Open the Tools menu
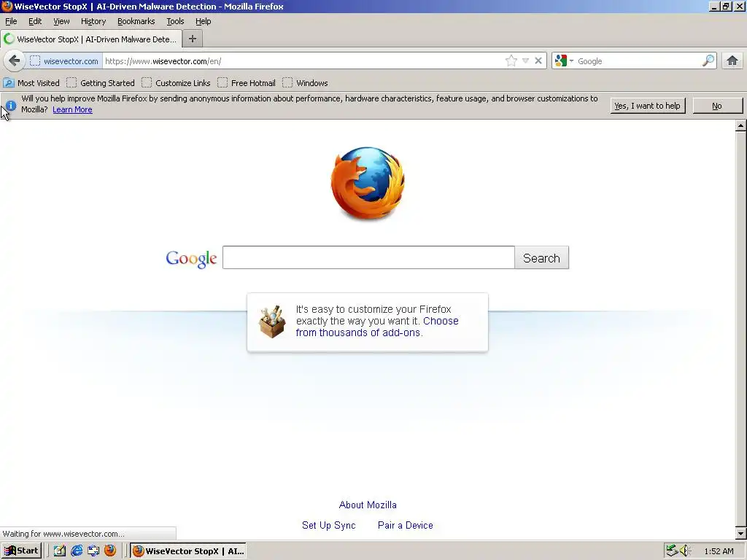Image resolution: width=747 pixels, height=560 pixels. coord(175,21)
